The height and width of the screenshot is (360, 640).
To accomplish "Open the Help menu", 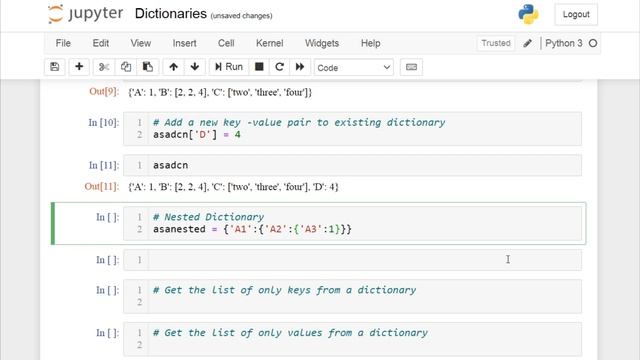I will pos(370,43).
